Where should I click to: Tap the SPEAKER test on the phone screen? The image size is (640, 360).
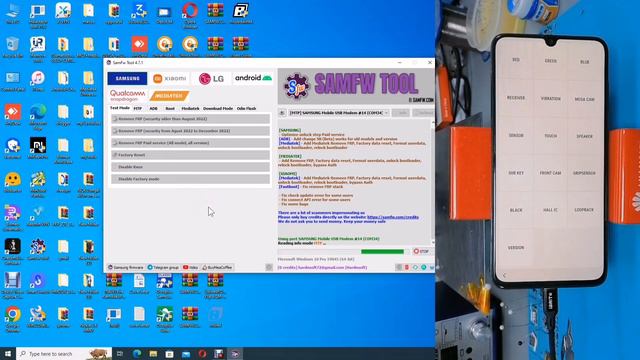tap(584, 136)
